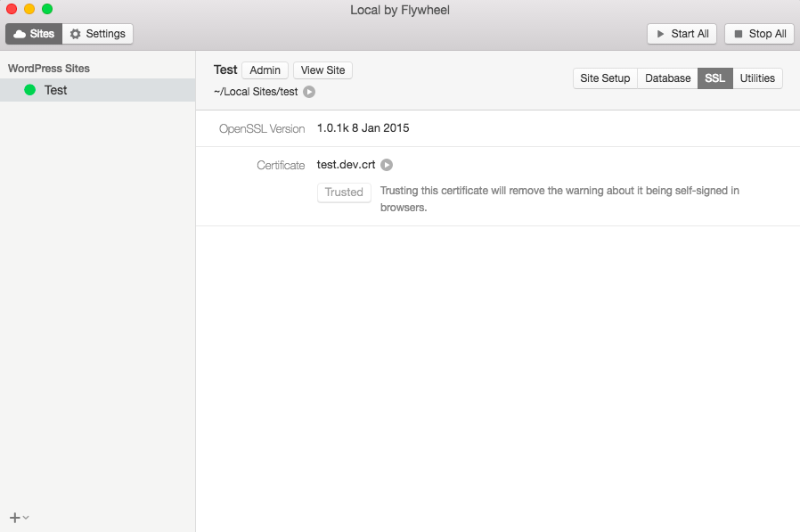Open Settings with the gear icon
Image resolution: width=800 pixels, height=532 pixels.
97,34
